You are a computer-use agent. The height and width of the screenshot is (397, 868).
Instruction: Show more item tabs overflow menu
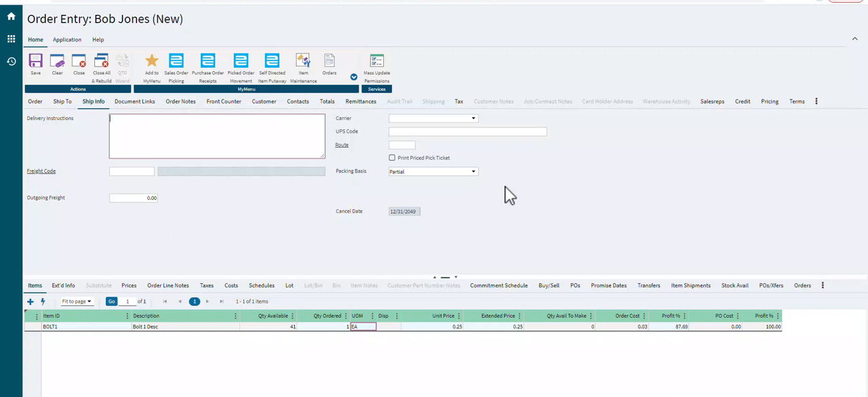[823, 285]
